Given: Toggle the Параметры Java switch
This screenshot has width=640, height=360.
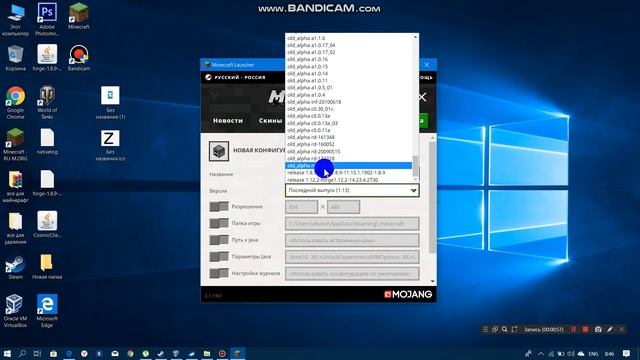Looking at the screenshot, I should [219, 257].
